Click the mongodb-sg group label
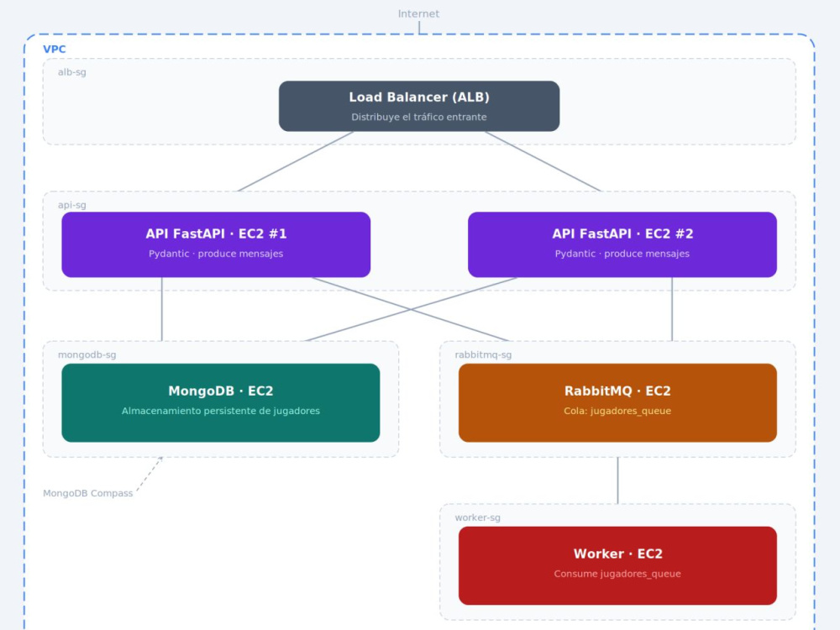The image size is (840, 630). point(87,354)
